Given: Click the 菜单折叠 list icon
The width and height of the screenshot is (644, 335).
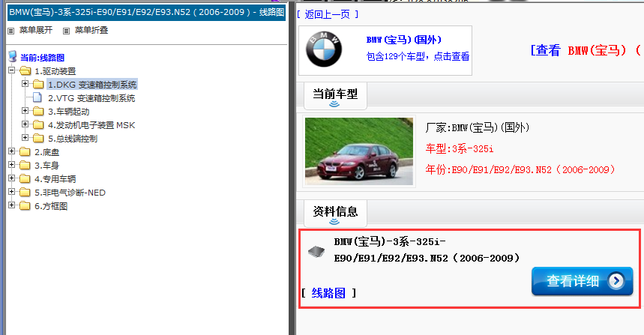Looking at the screenshot, I should pos(67,31).
